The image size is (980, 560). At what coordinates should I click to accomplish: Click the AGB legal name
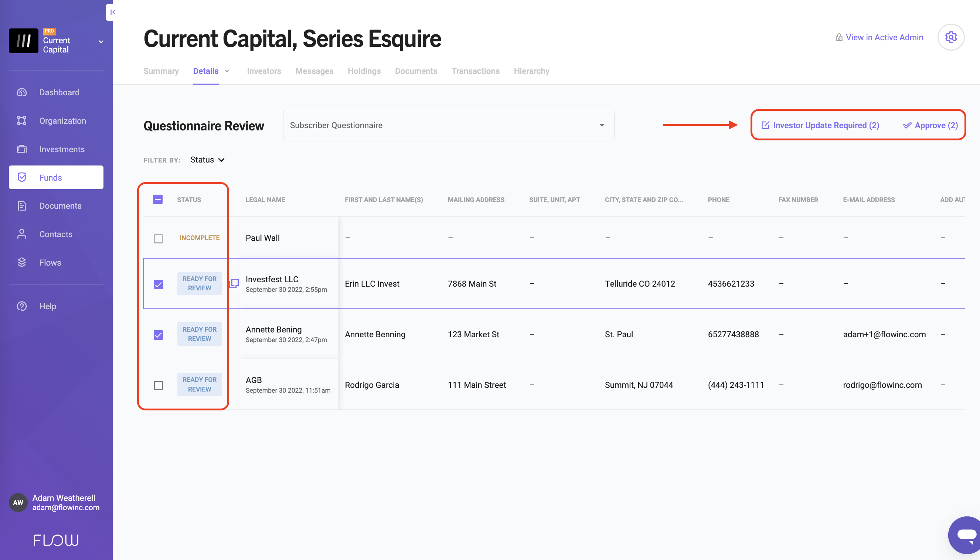pos(253,380)
